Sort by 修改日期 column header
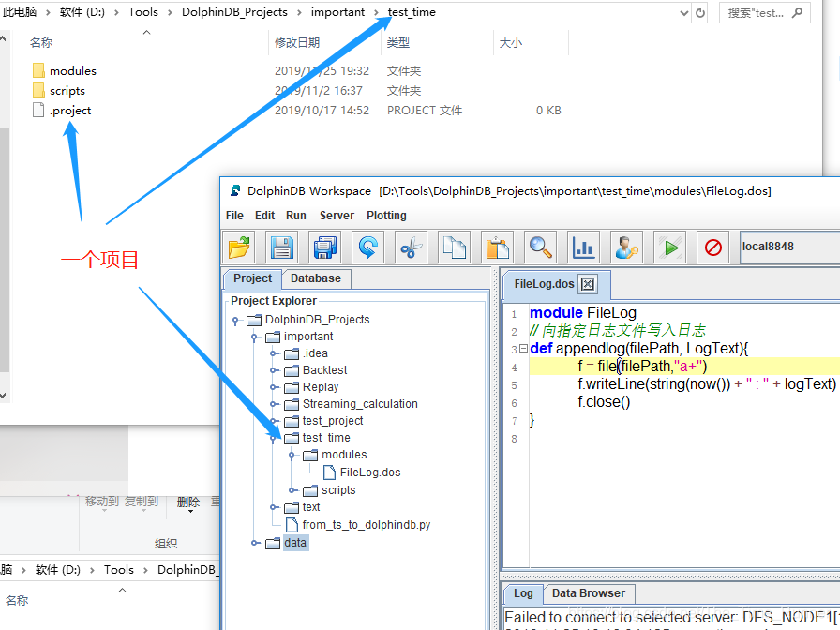The image size is (840, 630). click(x=297, y=43)
